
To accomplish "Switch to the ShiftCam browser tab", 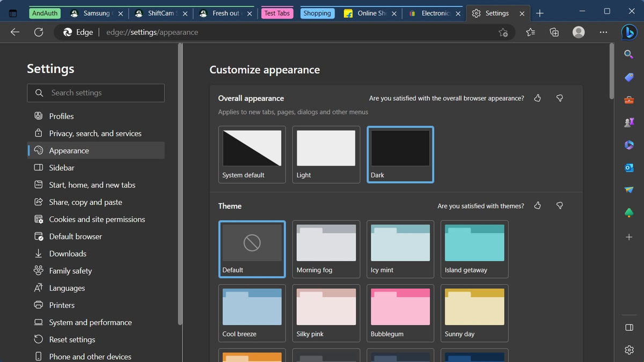I will pyautogui.click(x=160, y=13).
